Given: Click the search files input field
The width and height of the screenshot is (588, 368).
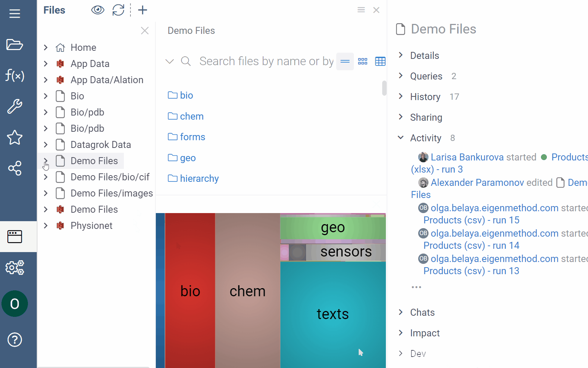Looking at the screenshot, I should pos(265,61).
